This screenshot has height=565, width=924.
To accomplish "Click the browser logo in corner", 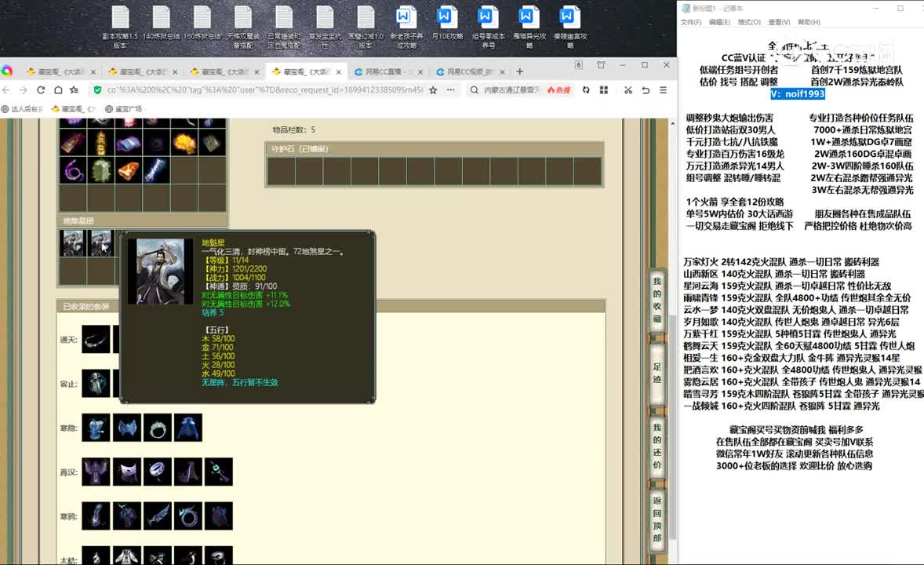I will [x=7, y=71].
